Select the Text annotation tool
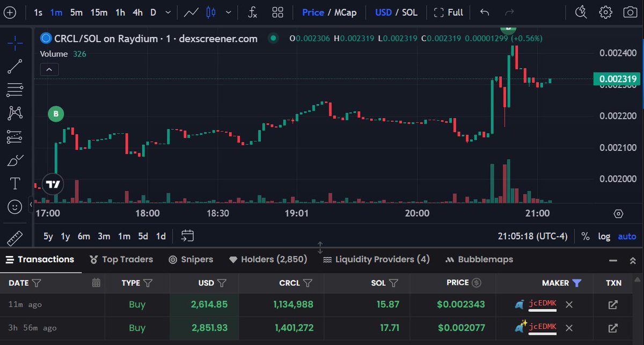 click(x=14, y=183)
